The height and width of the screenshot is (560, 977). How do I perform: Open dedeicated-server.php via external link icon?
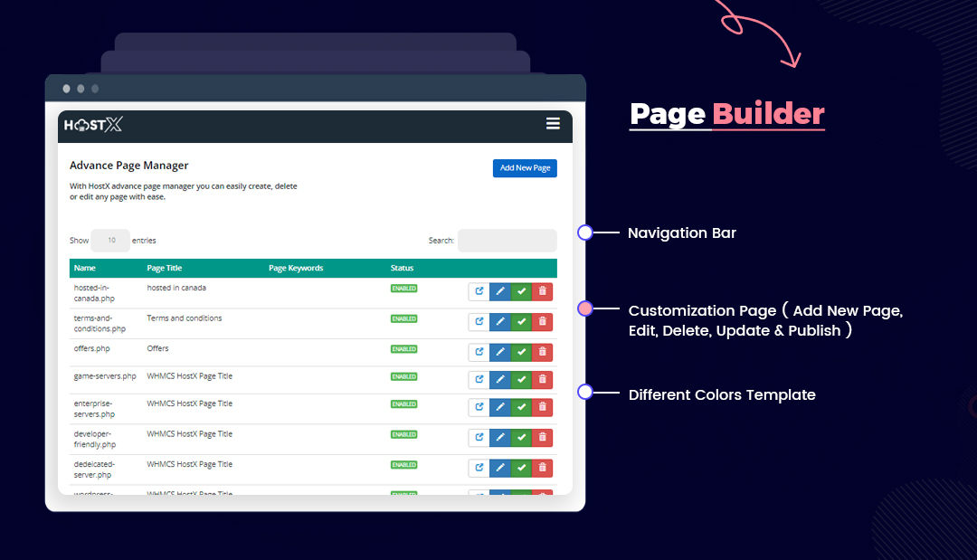[479, 469]
